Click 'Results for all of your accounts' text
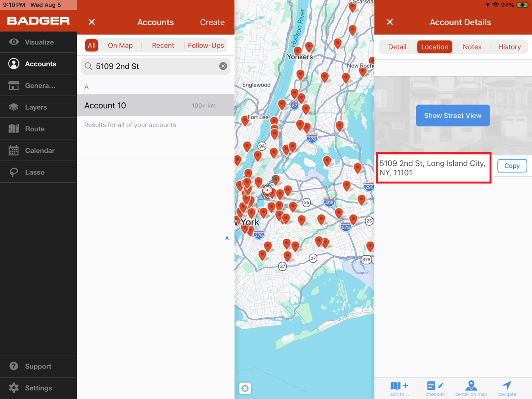The image size is (532, 399). coord(130,125)
